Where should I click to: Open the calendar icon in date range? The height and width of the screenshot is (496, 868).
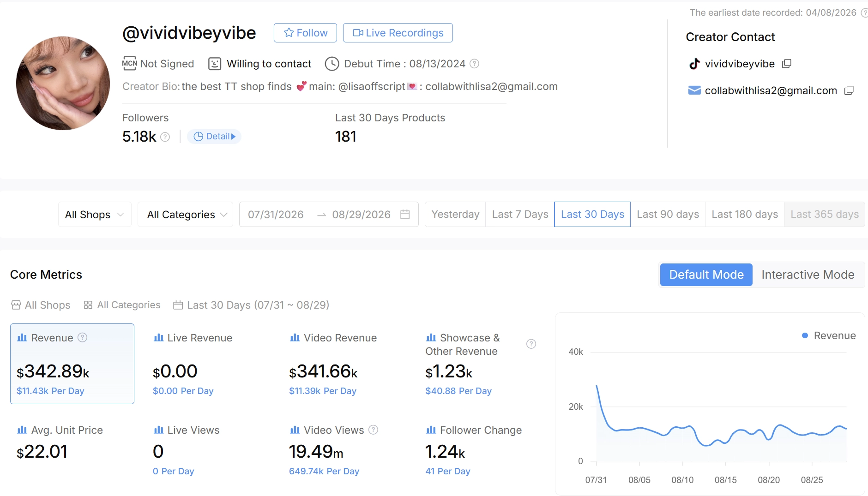point(405,214)
